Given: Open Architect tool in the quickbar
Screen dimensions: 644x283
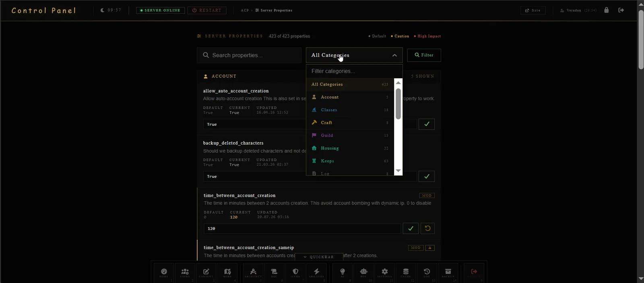Looking at the screenshot, I should (253, 273).
